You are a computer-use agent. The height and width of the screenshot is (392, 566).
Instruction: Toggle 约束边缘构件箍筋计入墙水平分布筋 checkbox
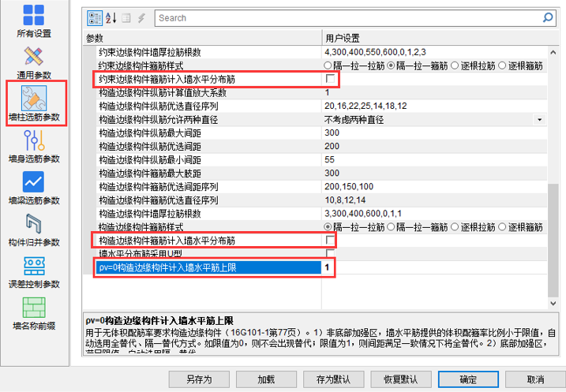pos(330,79)
